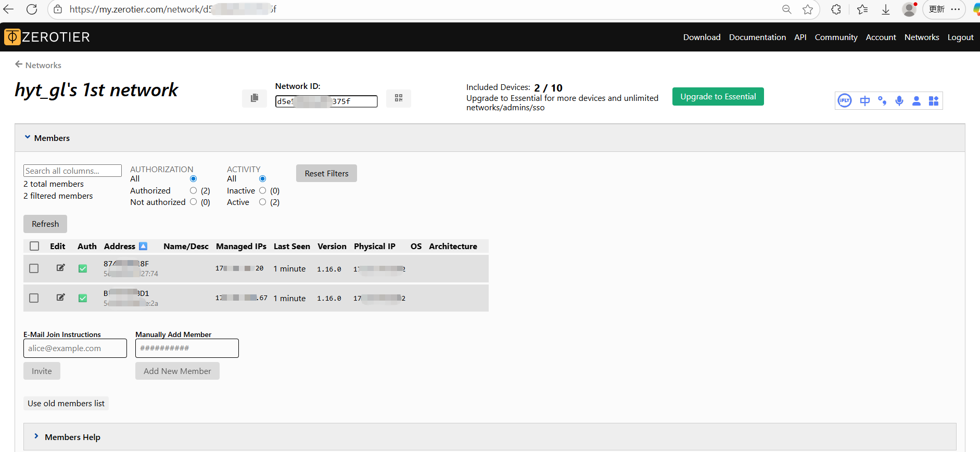The image size is (980, 452).
Task: Filter by Inactive members
Action: click(x=262, y=191)
